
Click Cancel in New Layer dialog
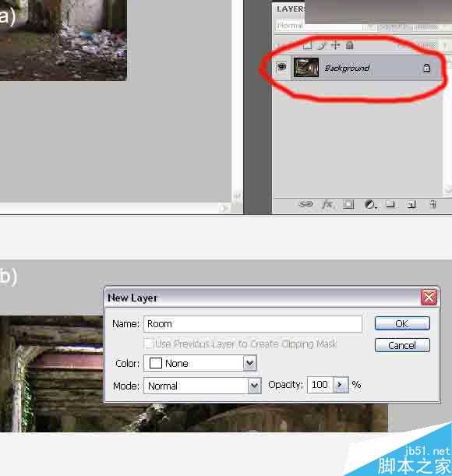coord(402,345)
